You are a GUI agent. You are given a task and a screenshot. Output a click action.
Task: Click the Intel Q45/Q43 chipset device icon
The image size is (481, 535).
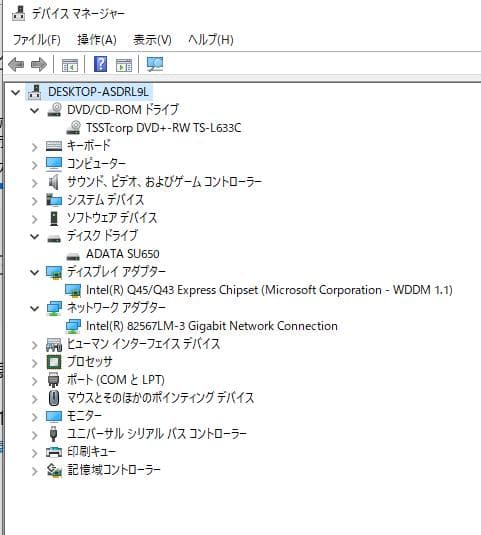(73, 290)
